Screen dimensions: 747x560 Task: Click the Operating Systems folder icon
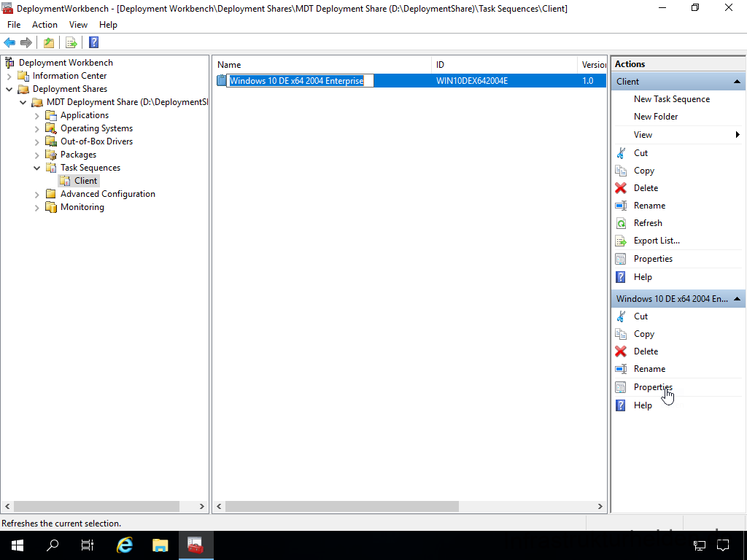[51, 128]
